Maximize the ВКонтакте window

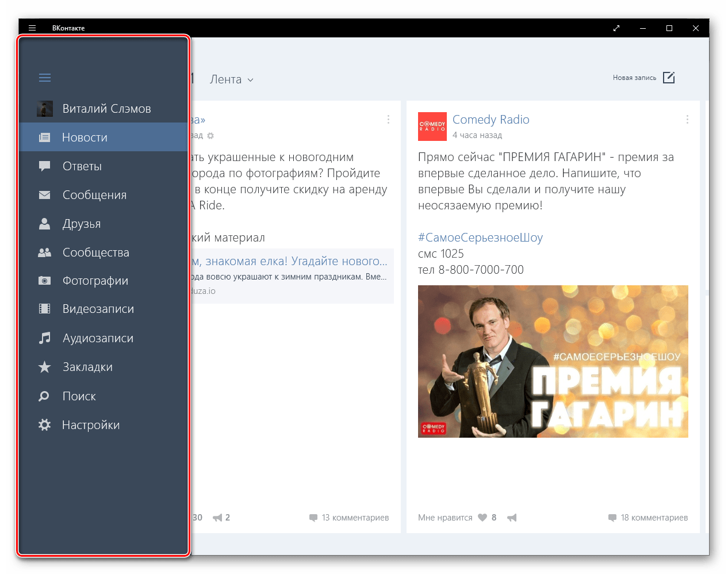click(x=669, y=28)
